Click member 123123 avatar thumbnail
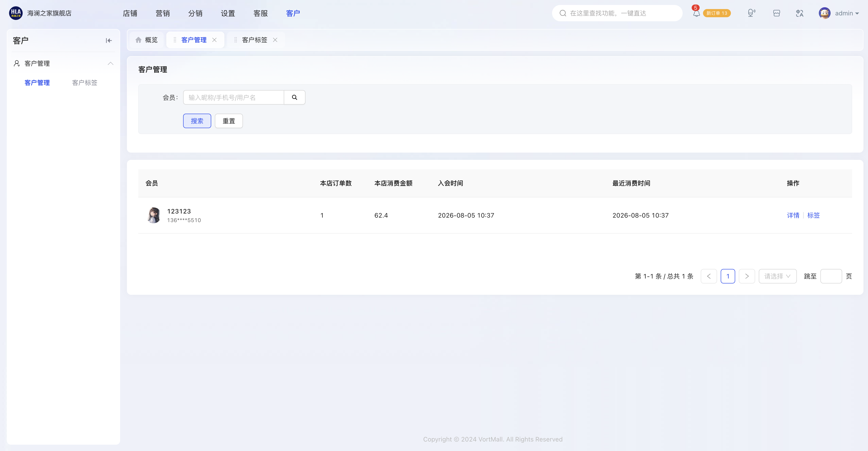 [x=154, y=215]
